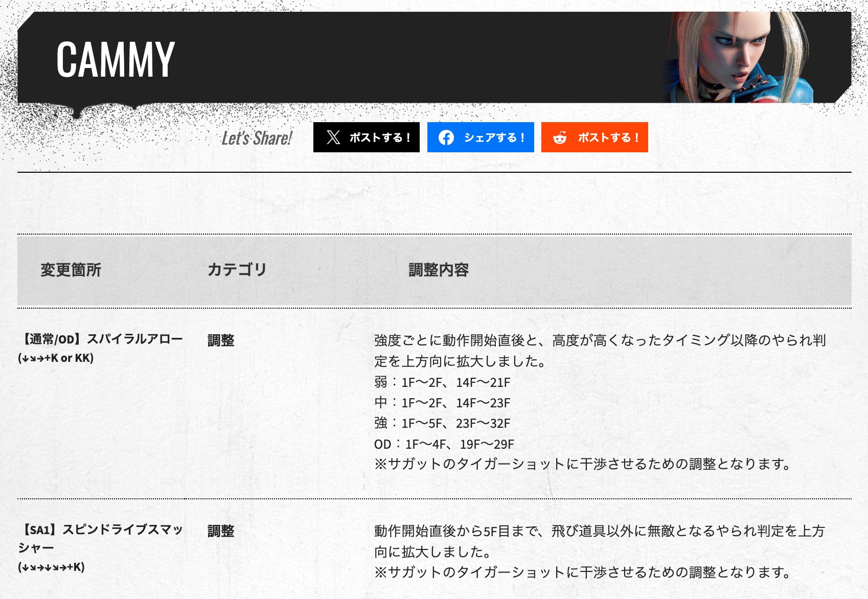868x599 pixels.
Task: Click the 変更箇所 column header
Action: (71, 270)
